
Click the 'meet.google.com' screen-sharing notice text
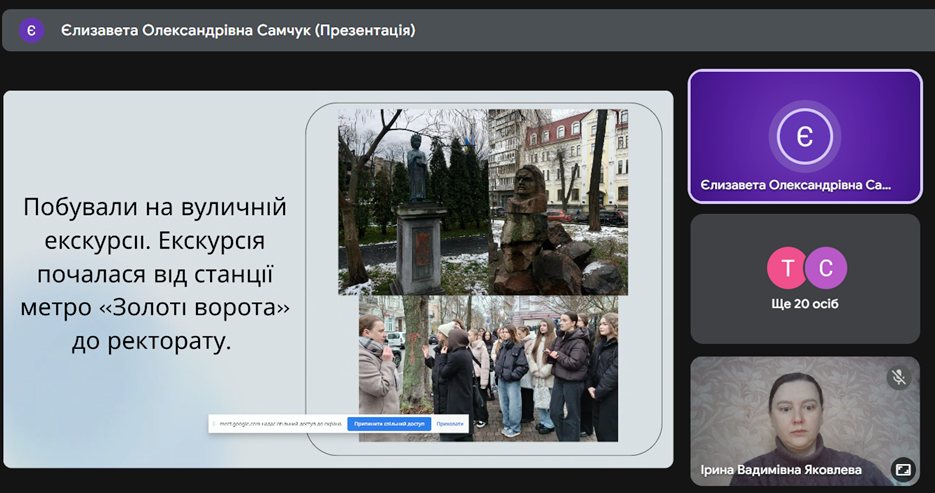point(280,424)
